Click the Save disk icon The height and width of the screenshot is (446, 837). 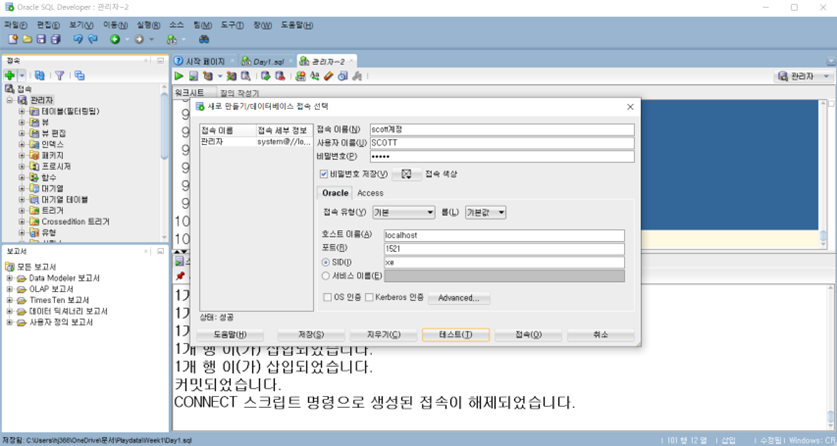point(41,39)
